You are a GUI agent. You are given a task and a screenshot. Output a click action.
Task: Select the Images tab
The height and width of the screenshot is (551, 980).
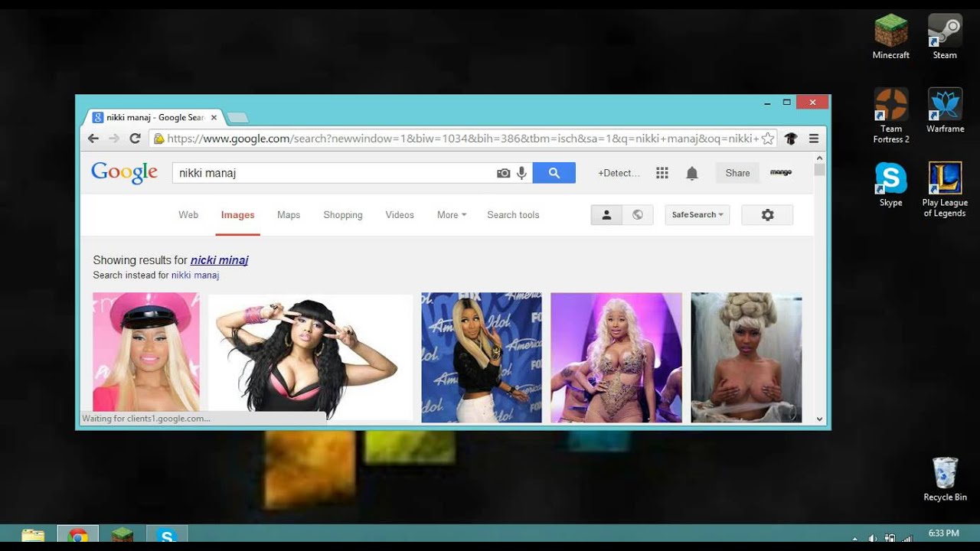(x=237, y=215)
